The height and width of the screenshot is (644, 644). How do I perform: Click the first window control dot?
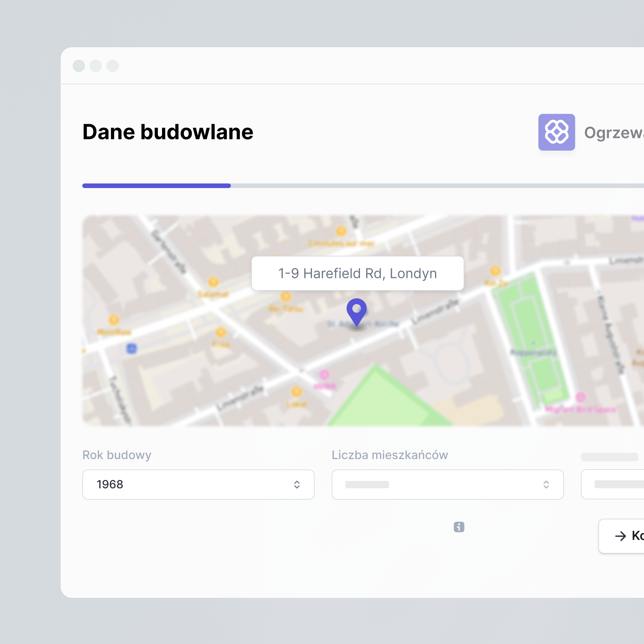pos(79,66)
